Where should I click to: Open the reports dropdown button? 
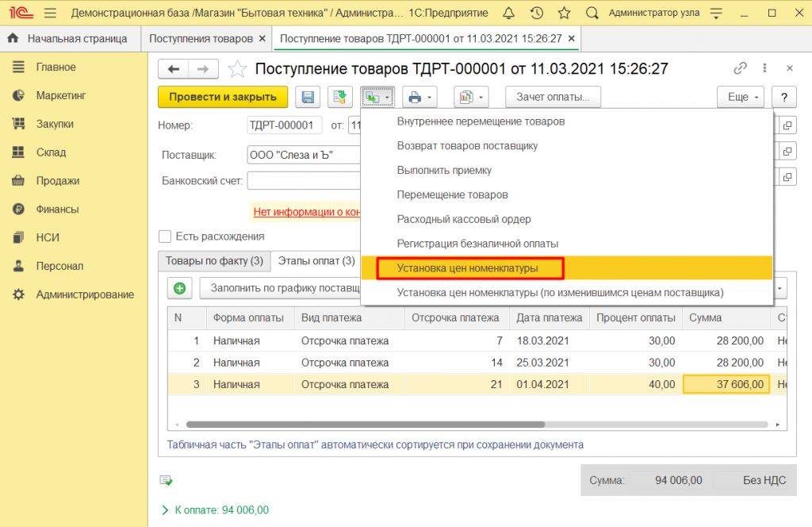470,98
